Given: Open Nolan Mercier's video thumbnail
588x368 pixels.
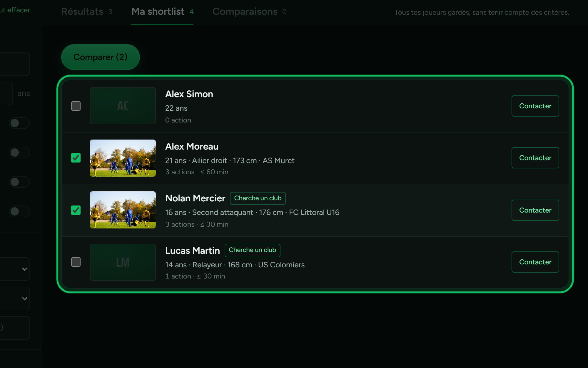Looking at the screenshot, I should tap(123, 210).
